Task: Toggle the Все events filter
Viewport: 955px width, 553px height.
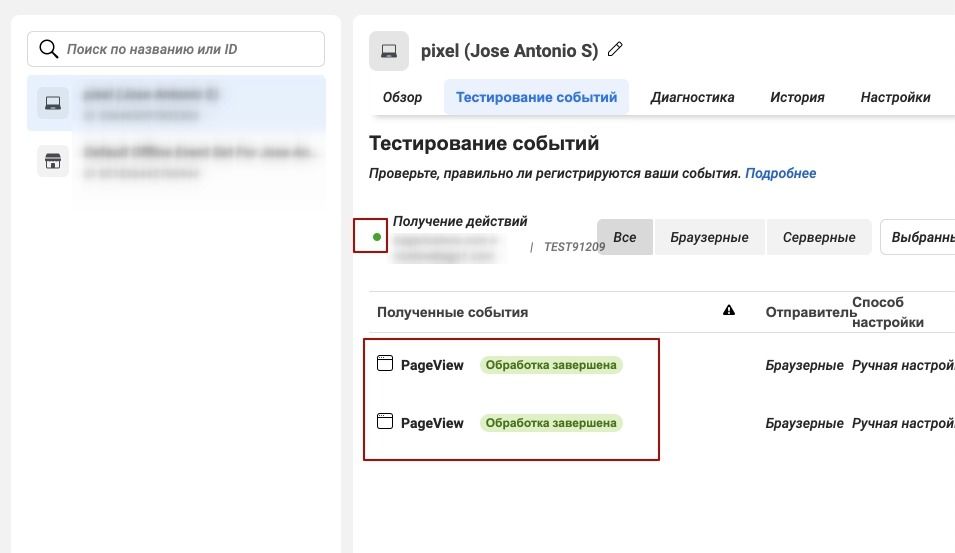Action: [x=625, y=237]
